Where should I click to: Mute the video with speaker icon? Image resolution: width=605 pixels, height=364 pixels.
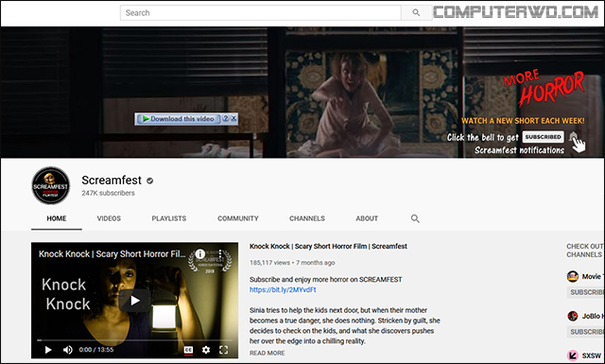pos(67,350)
